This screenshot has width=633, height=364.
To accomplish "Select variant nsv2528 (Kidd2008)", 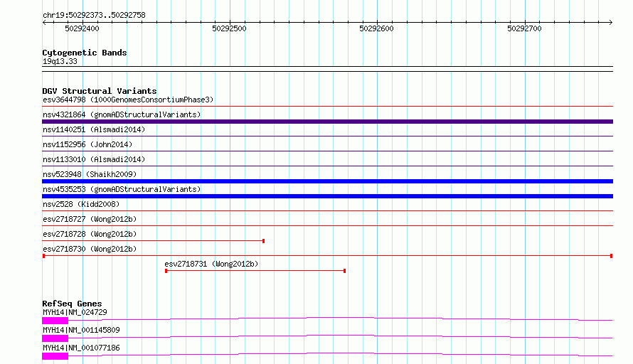I will coord(81,204).
